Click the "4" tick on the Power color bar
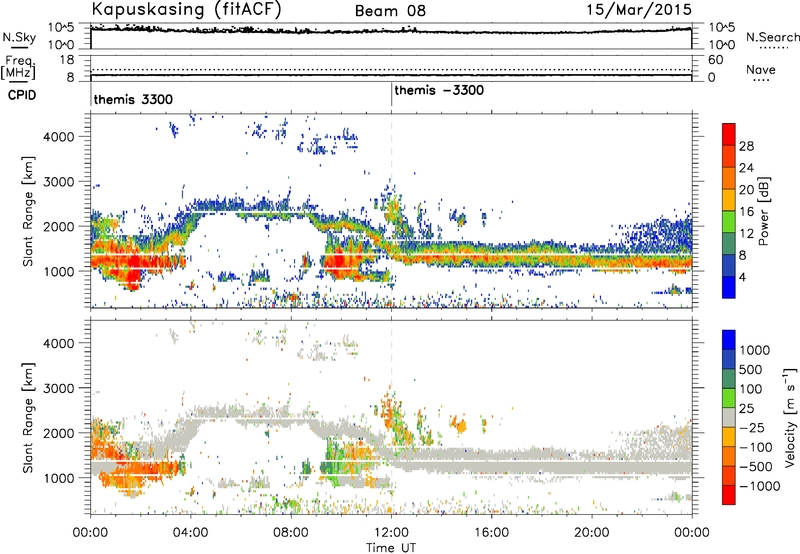This screenshot has height=554, width=800. pos(742,277)
